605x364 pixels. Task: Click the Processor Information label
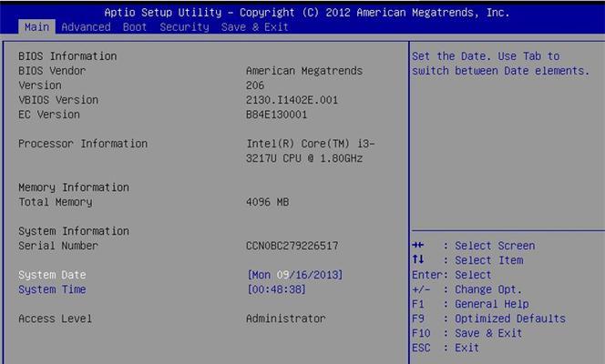[x=83, y=144]
